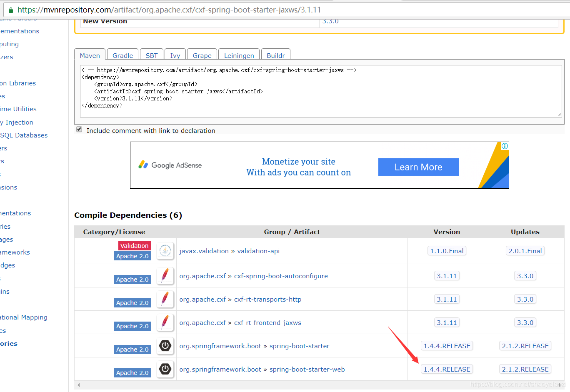Click update version 2.0.1.Final
570x392 pixels.
tap(525, 251)
